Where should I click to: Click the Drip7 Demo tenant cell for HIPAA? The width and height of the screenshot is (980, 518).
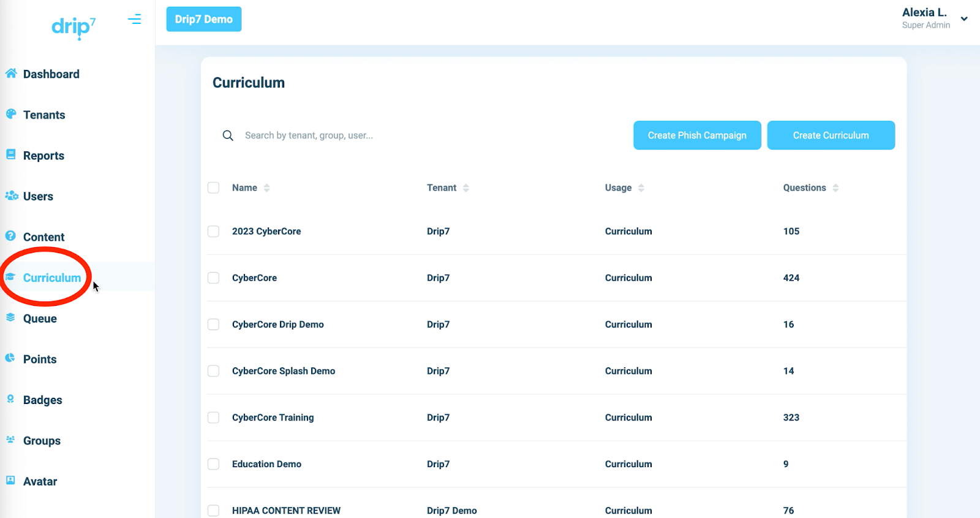[x=452, y=511]
